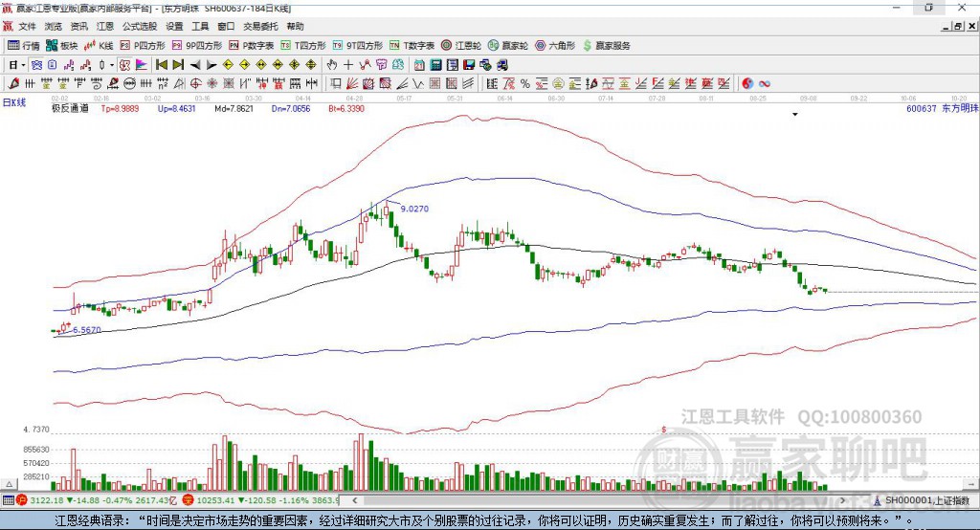The image size is (980, 530).
Task: Jump to last bar with green skip-forward icon
Action: 178,65
